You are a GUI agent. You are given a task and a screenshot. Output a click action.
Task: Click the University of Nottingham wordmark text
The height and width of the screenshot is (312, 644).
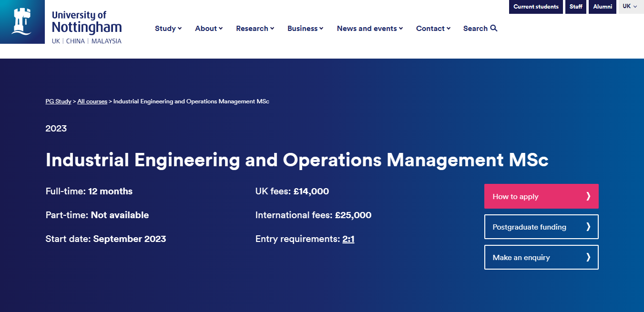point(86,22)
